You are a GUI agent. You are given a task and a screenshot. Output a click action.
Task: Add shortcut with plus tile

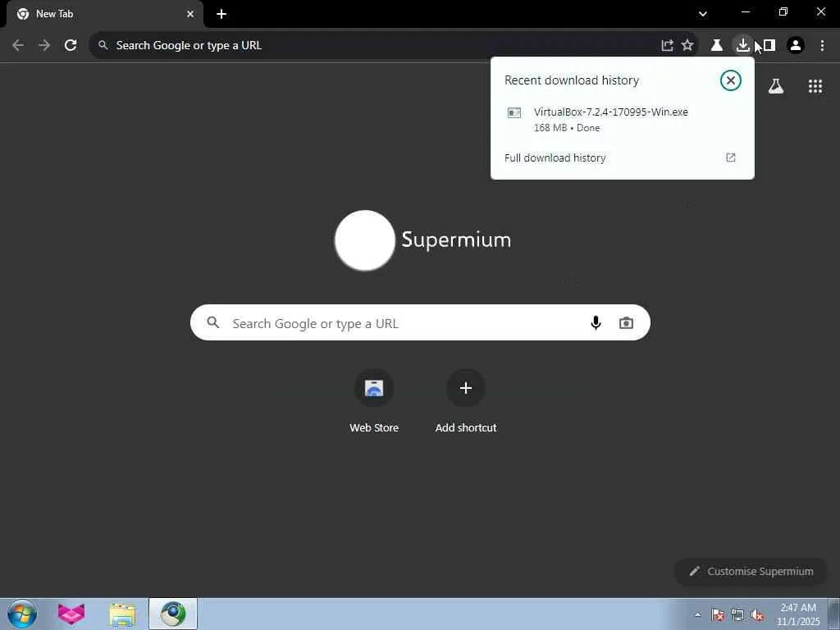[x=466, y=400]
